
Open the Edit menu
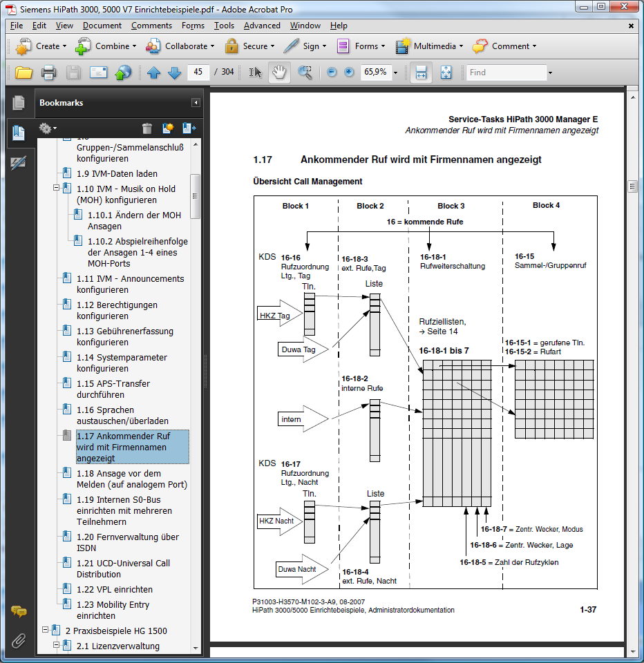39,26
